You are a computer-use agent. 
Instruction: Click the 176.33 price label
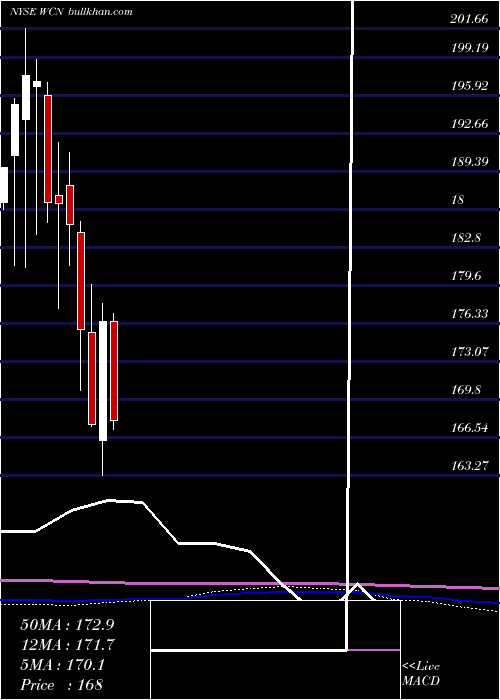tap(469, 314)
